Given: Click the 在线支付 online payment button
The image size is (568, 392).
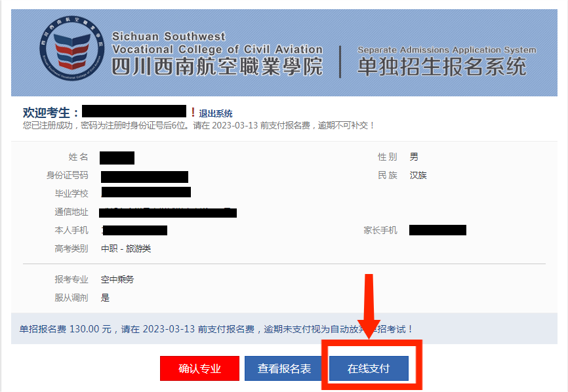Looking at the screenshot, I should [369, 368].
